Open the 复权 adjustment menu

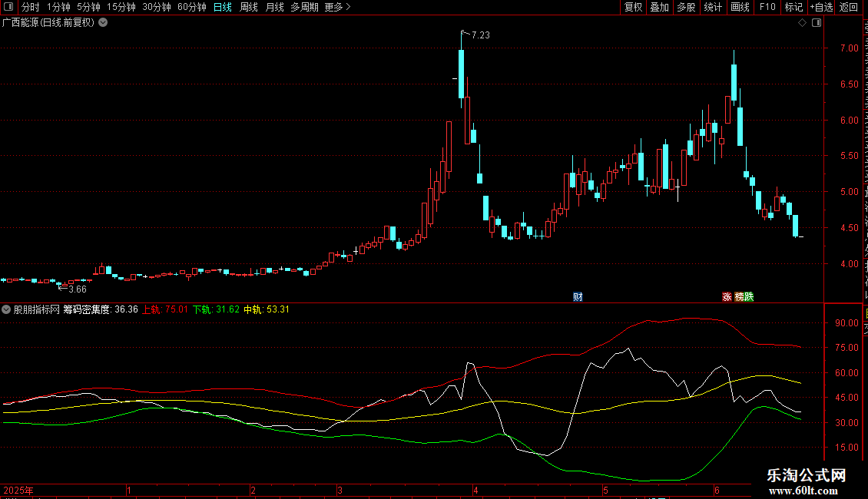[x=633, y=7]
